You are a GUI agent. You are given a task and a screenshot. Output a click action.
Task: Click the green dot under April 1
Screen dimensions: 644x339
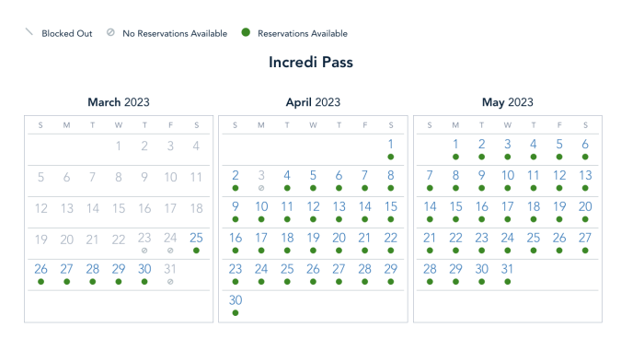(391, 157)
